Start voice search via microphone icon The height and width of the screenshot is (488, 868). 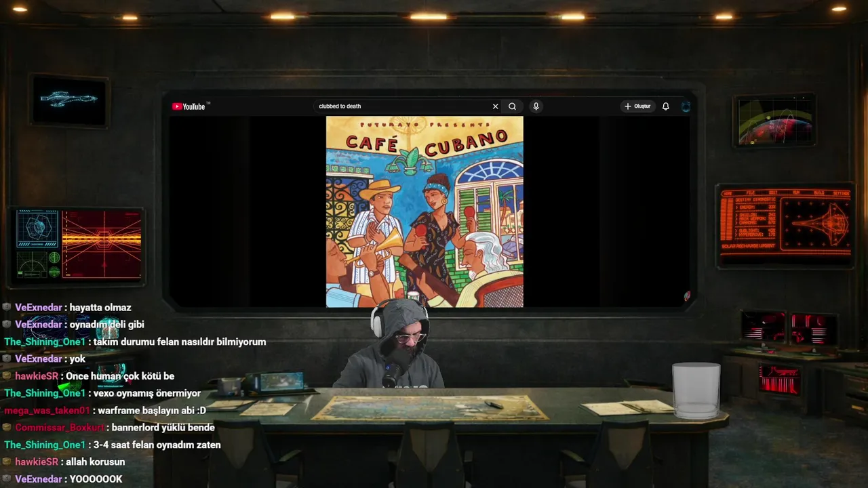(536, 106)
